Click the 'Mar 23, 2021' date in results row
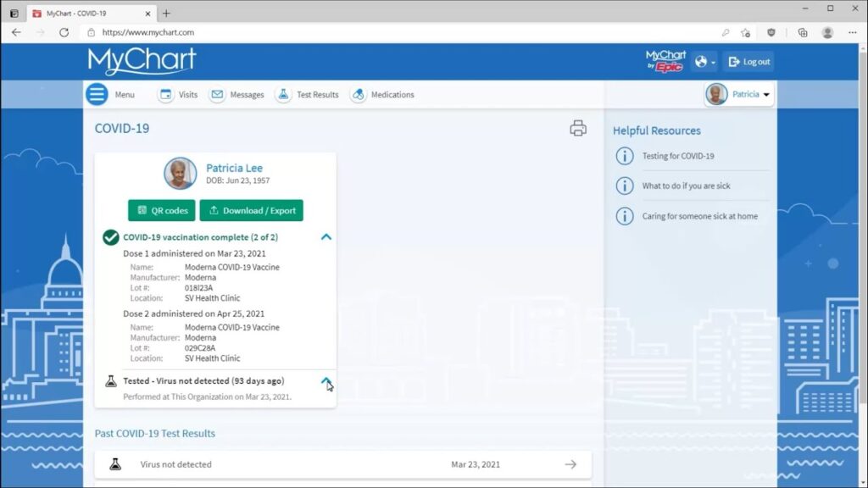Image resolution: width=868 pixels, height=488 pixels. 476,464
